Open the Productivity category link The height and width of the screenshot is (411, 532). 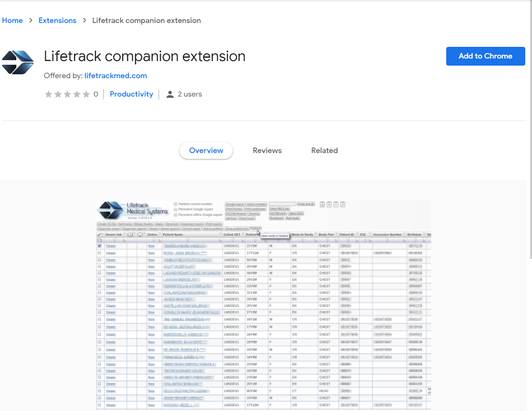coord(131,94)
